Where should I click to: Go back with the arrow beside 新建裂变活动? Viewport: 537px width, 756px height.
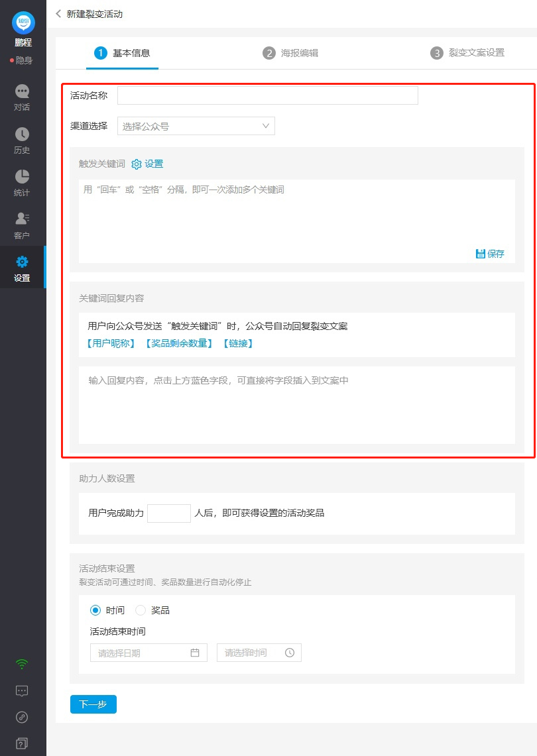coord(58,14)
